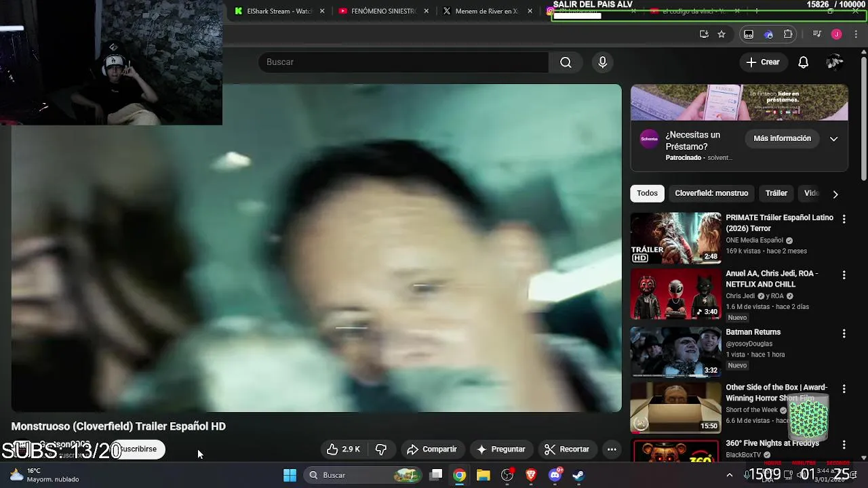This screenshot has height=488, width=868.
Task: Click the blurry video player area
Action: click(x=316, y=248)
